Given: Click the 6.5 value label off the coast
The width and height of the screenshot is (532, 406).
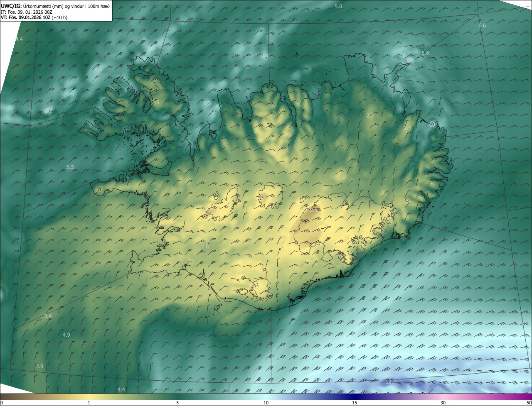Looking at the screenshot, I should coord(70,167).
